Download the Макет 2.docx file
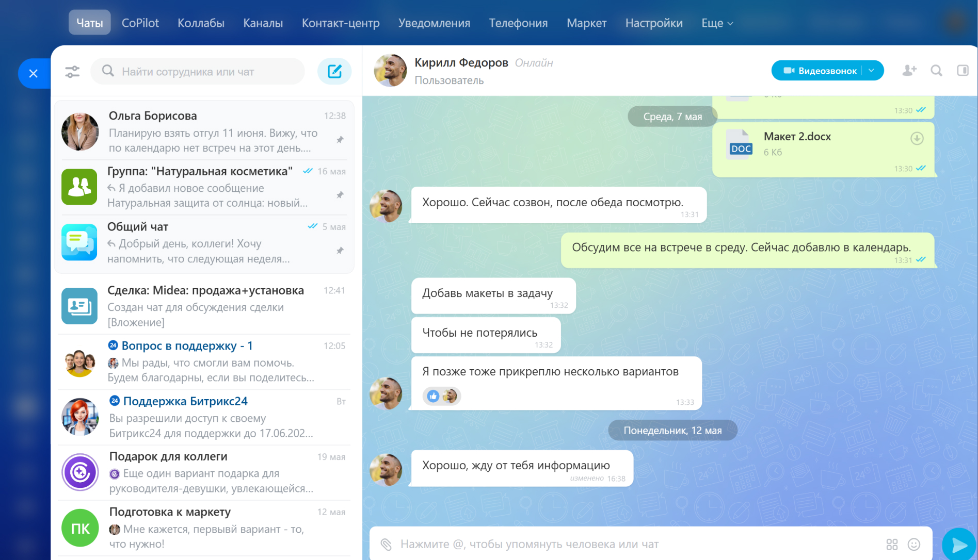The width and height of the screenshot is (978, 560). (917, 138)
